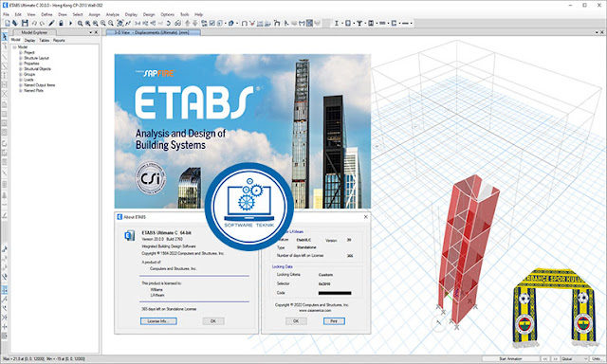Expand the Properties tree node
This screenshot has height=364, width=607.
pos(21,64)
